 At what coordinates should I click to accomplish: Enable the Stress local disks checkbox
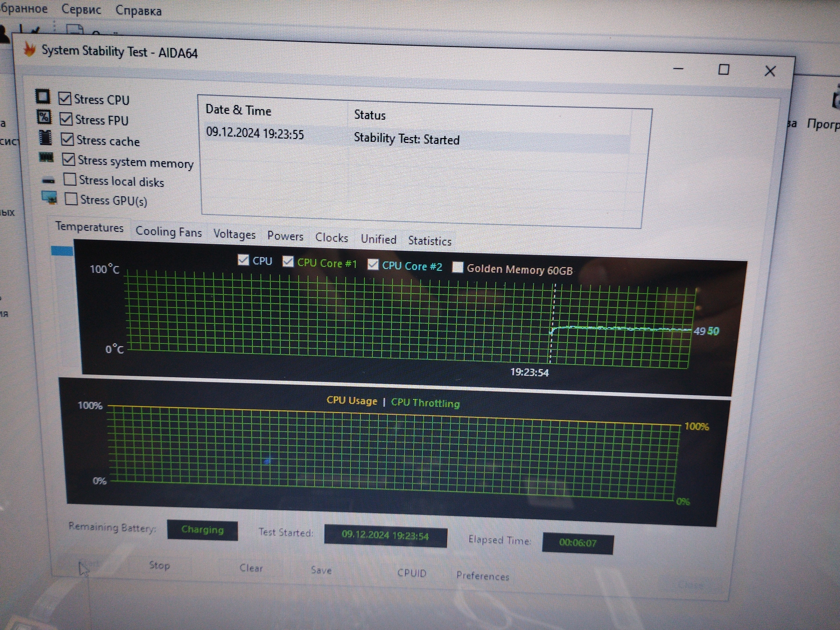coord(70,179)
